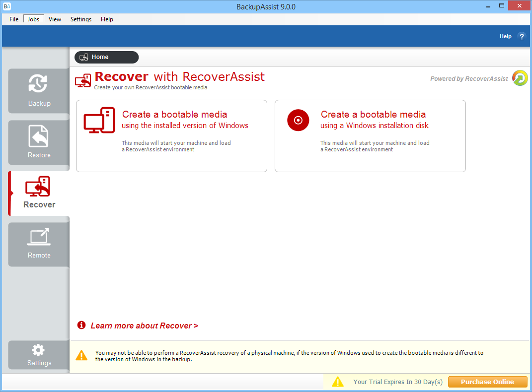Screen dimensions: 532x392
Task: Click the RecoverAssist circular logo icon
Action: [520, 78]
